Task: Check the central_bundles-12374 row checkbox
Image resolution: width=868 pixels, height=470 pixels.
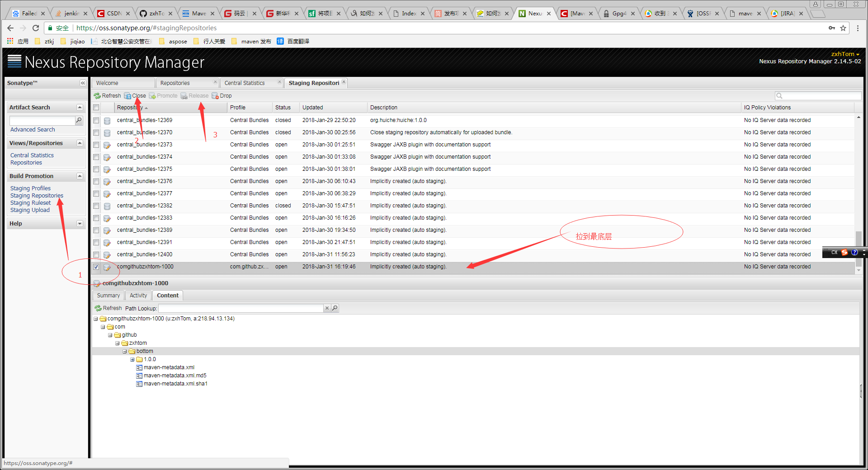Action: click(96, 157)
